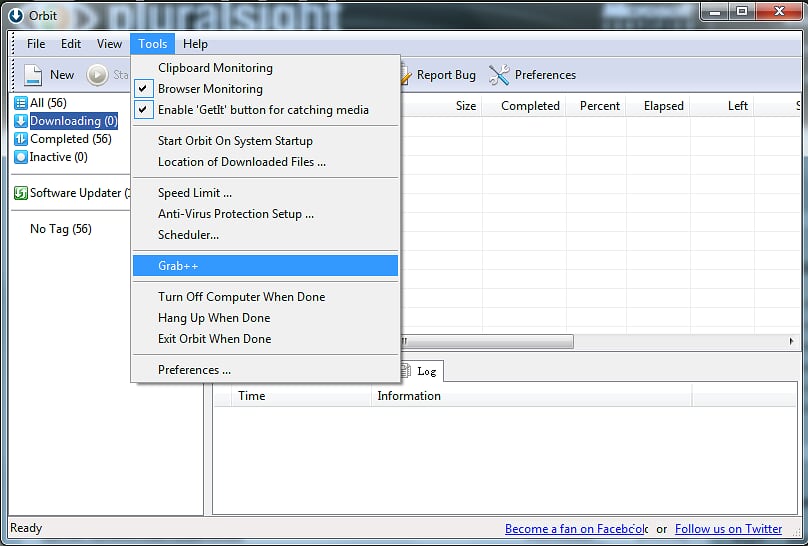Close the Orbit window
808x546 pixels.
779,12
